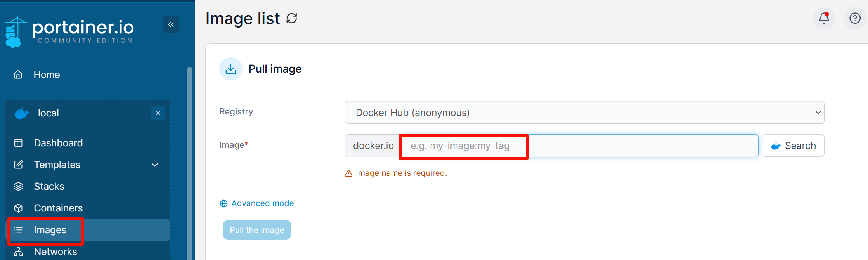This screenshot has width=868, height=260.
Task: Go to Networks page
Action: 55,251
